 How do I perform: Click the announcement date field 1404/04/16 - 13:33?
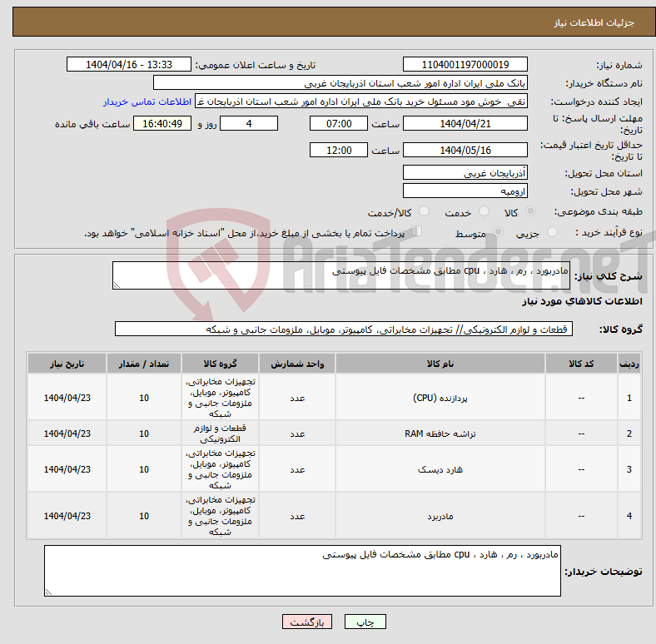click(x=129, y=64)
